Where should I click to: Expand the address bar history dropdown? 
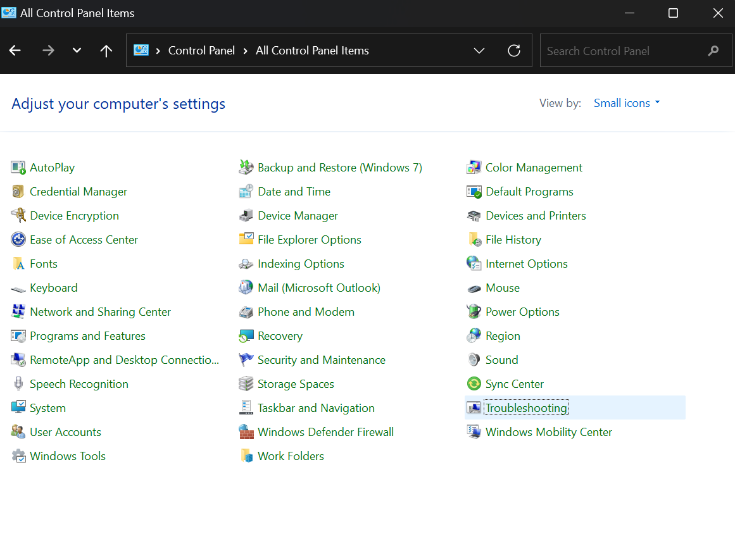pos(479,51)
